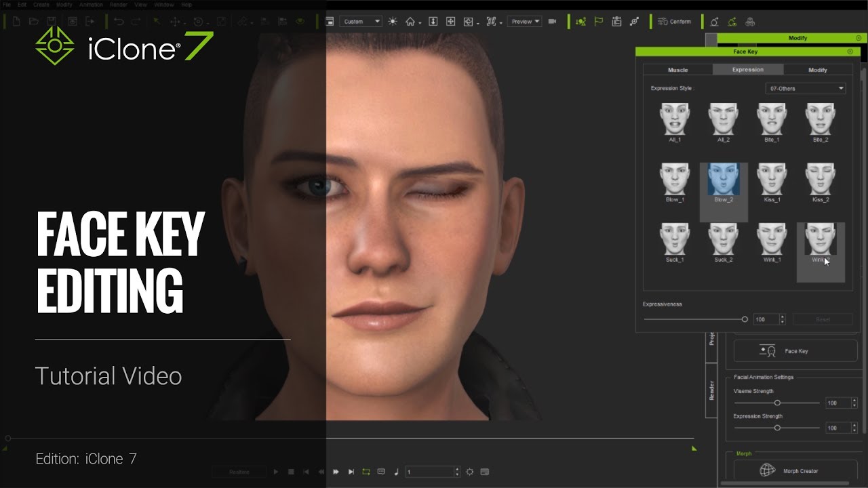Click the Home view icon

tap(410, 22)
